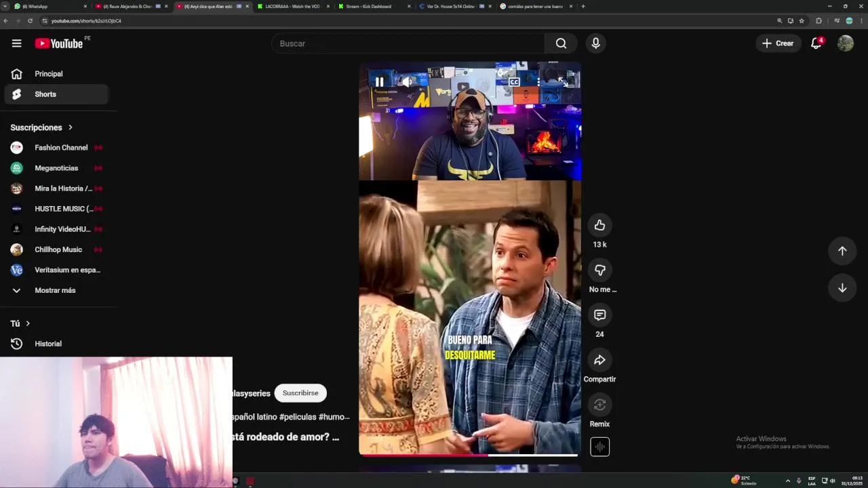This screenshot has height=488, width=868.
Task: Switch to LACOBRAAA Watch the VOD tab
Action: [294, 6]
